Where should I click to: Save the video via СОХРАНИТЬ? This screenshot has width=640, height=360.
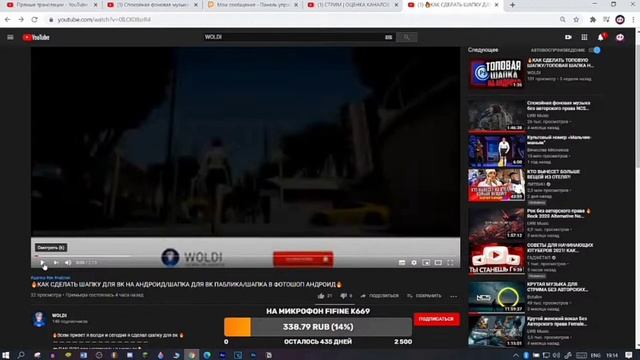click(424, 296)
